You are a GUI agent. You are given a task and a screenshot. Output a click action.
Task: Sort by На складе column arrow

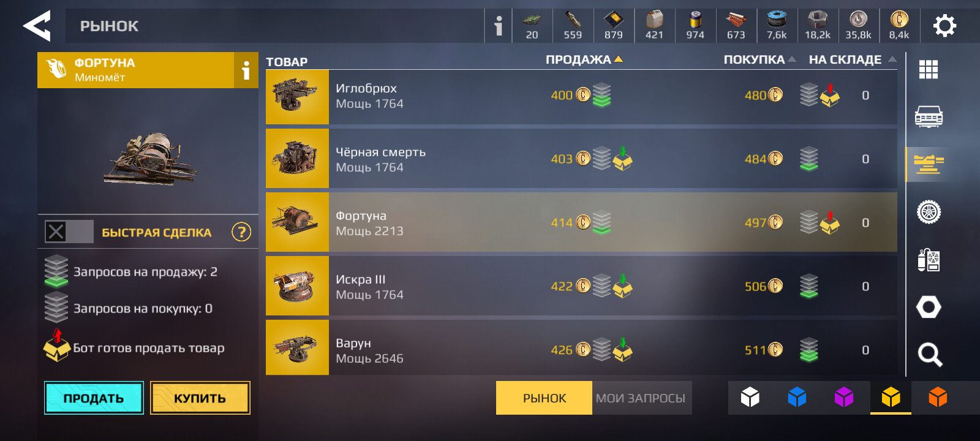tap(892, 59)
